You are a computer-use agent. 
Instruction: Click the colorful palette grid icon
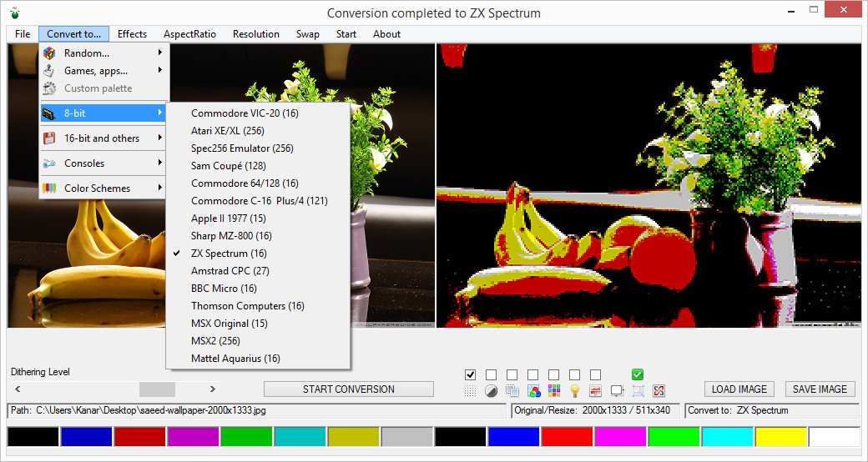coord(554,391)
